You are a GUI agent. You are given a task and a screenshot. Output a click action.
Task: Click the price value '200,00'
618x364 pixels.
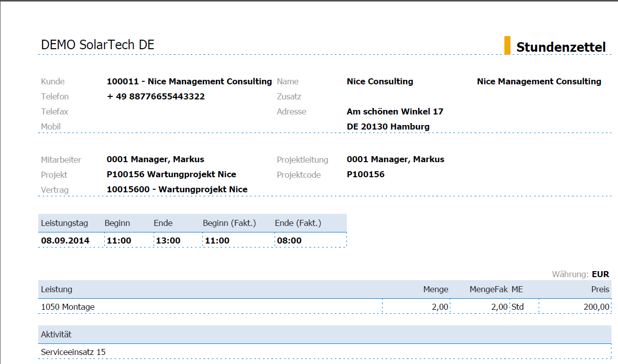point(596,307)
